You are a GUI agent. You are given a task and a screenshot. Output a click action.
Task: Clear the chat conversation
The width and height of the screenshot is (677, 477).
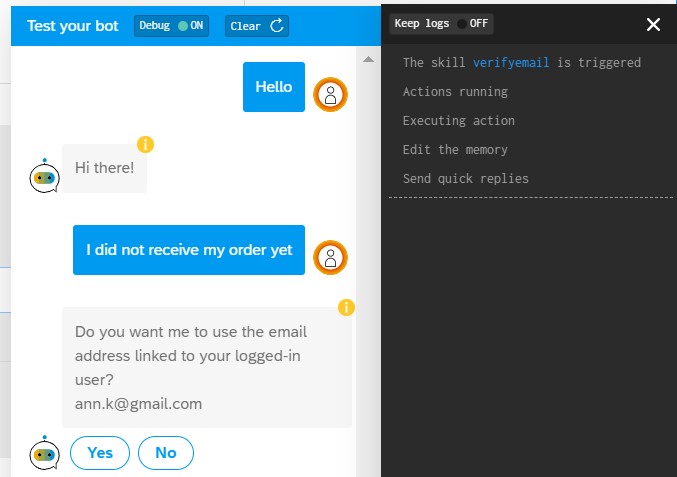(x=257, y=26)
